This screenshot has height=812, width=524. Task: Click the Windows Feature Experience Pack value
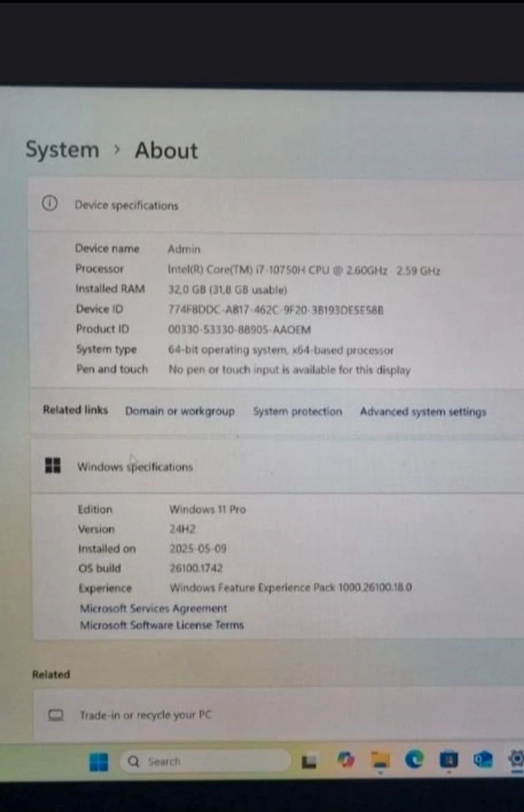click(x=291, y=587)
